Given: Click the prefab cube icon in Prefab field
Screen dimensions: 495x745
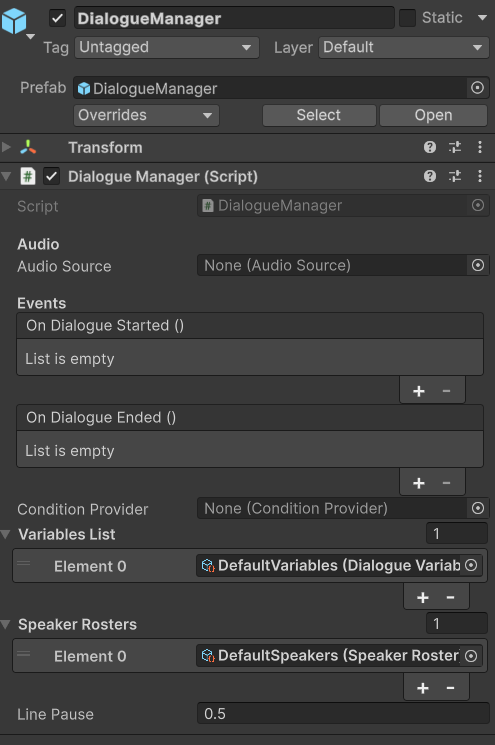Looking at the screenshot, I should tap(84, 88).
